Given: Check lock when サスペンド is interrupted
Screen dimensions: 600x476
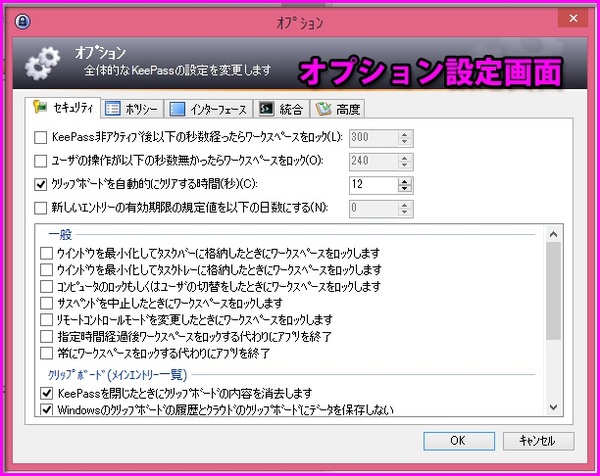Looking at the screenshot, I should (x=46, y=303).
